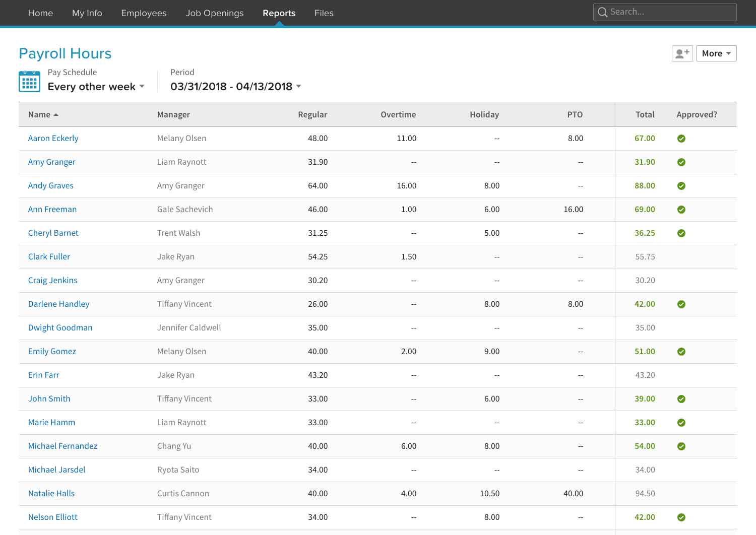The height and width of the screenshot is (535, 756).
Task: Click the Regular column header
Action: tap(312, 114)
